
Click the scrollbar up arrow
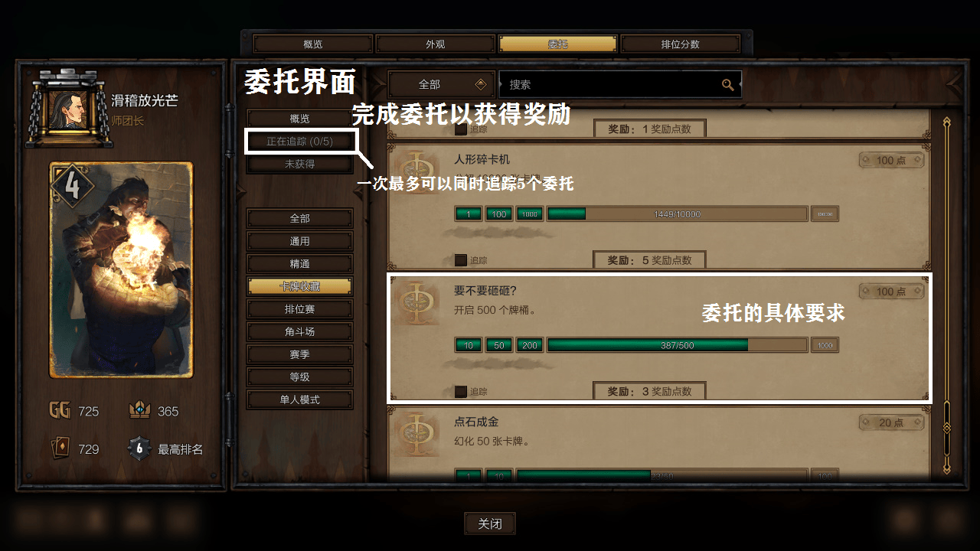coord(947,122)
